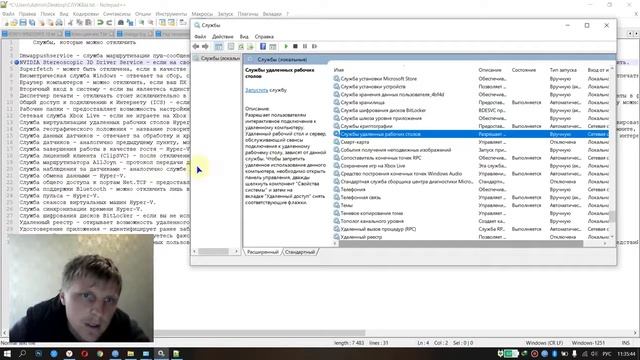Image resolution: width=640 pixels, height=360 pixels.
Task: Click the Forward arrow in Services toolbar
Action: 205,47
